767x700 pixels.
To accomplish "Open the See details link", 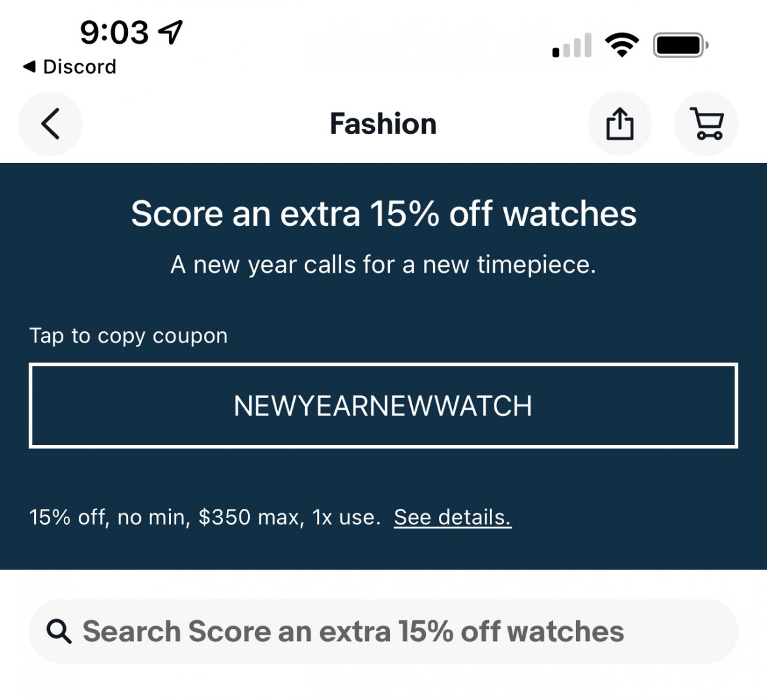I will [453, 517].
